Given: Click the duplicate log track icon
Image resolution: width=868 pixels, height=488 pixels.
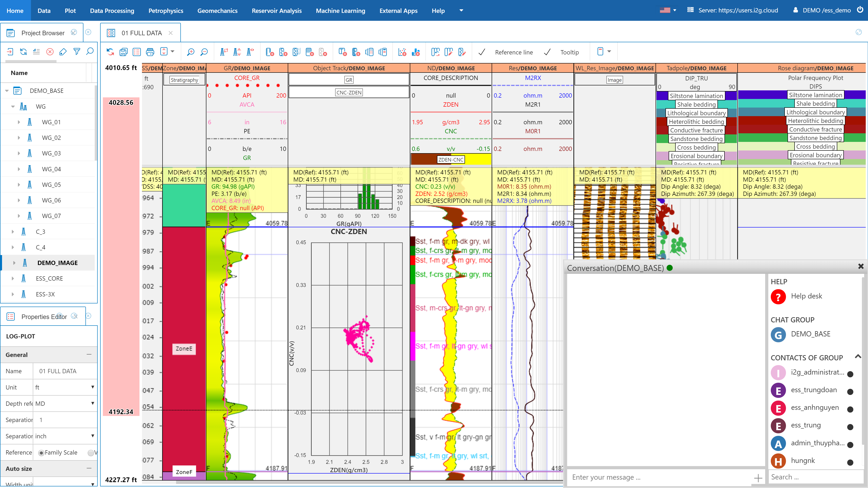Looking at the screenshot, I should 297,52.
